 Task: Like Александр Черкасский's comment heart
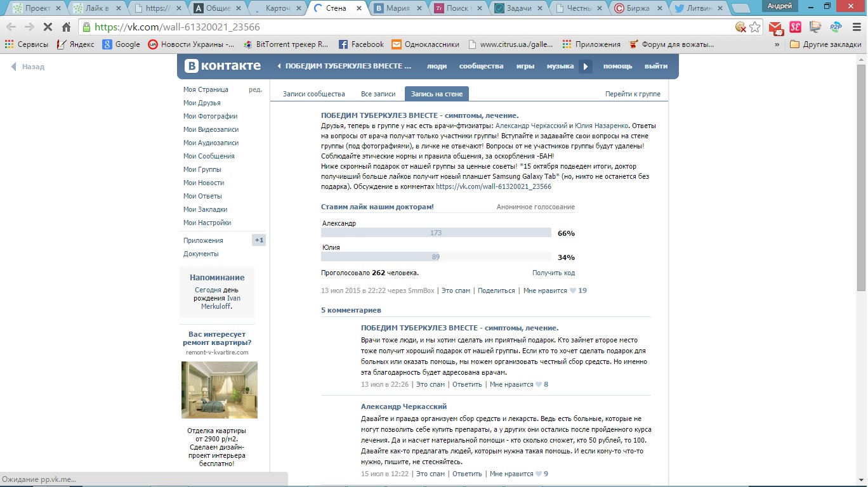539,474
